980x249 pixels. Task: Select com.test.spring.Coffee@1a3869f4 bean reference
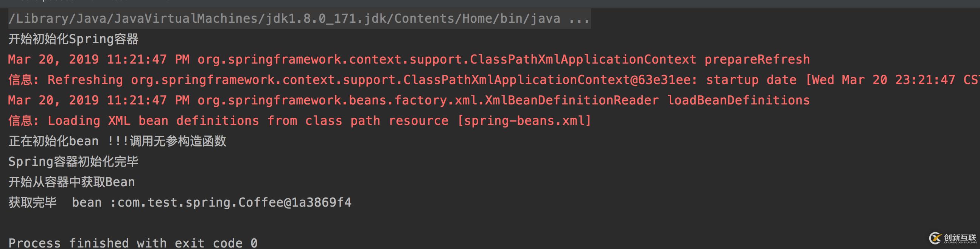234,202
